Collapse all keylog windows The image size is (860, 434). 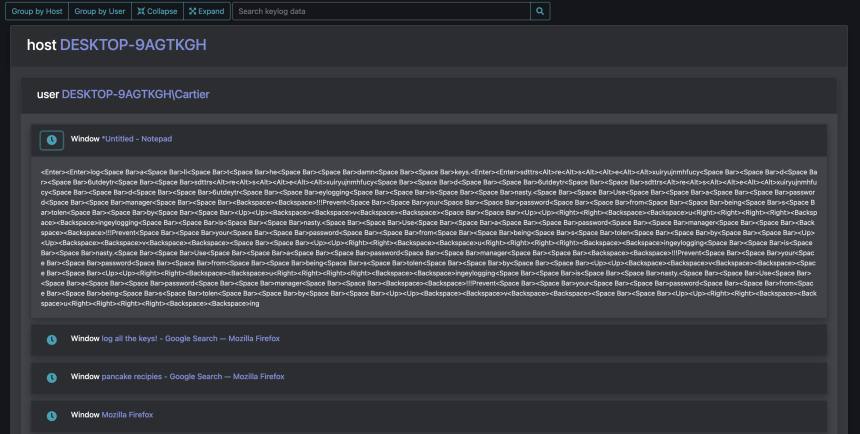click(157, 11)
